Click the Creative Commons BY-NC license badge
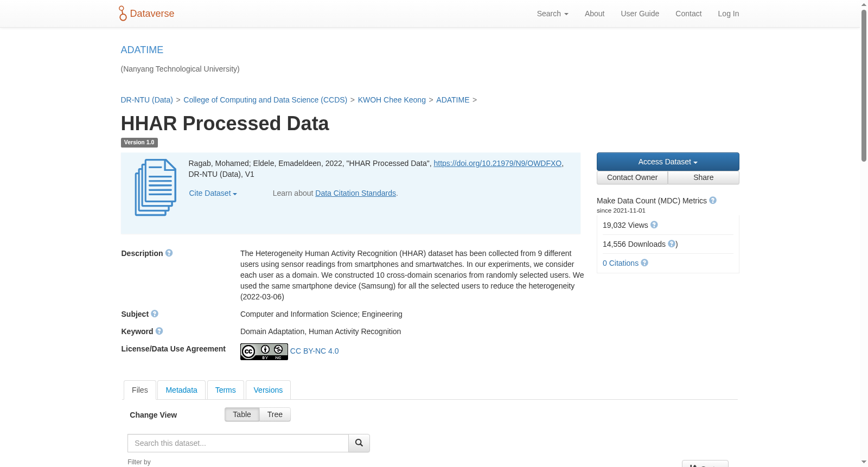Viewport: 868px width, 467px height. pos(264,351)
